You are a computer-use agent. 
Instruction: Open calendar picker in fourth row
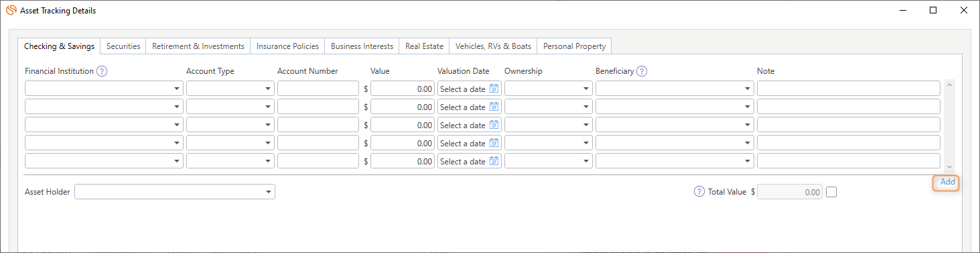[x=494, y=143]
